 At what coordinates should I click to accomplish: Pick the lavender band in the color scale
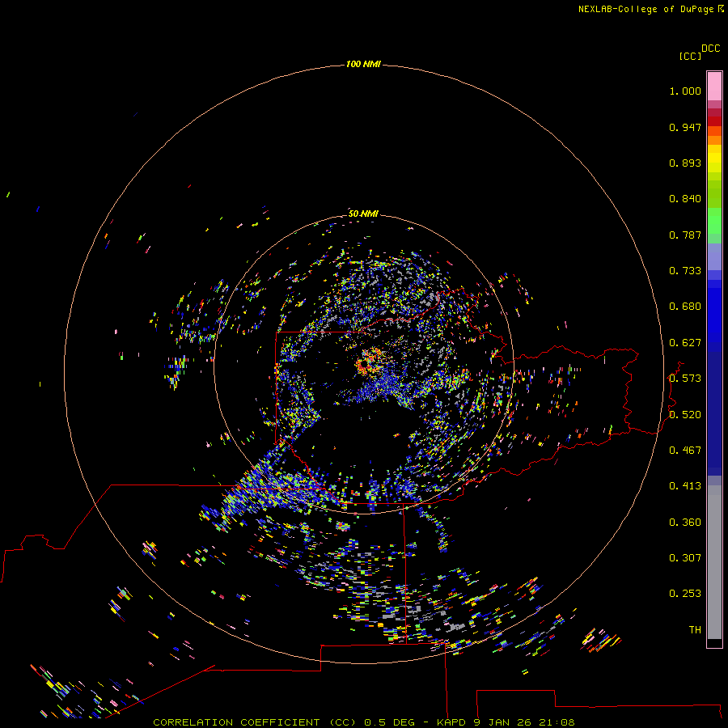(x=714, y=257)
